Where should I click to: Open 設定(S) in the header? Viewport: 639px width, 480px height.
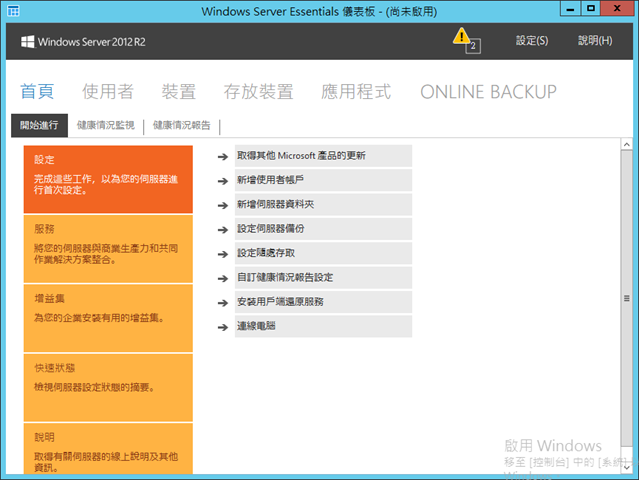click(x=532, y=41)
